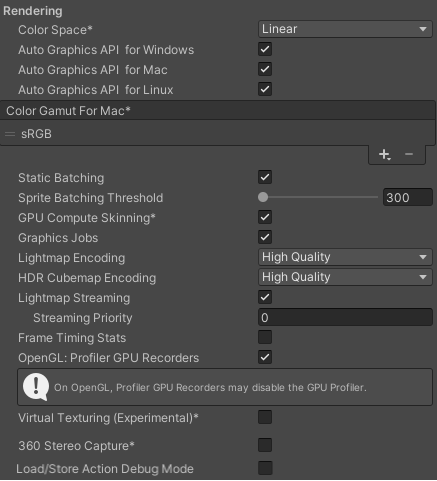Open the HDR Cubemap Encoding dropdown
The height and width of the screenshot is (481, 437).
point(345,277)
